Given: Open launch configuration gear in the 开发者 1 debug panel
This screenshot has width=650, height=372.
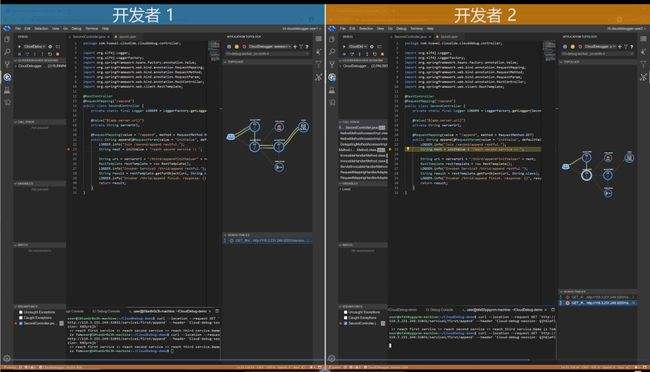Looking at the screenshot, I should (50, 46).
